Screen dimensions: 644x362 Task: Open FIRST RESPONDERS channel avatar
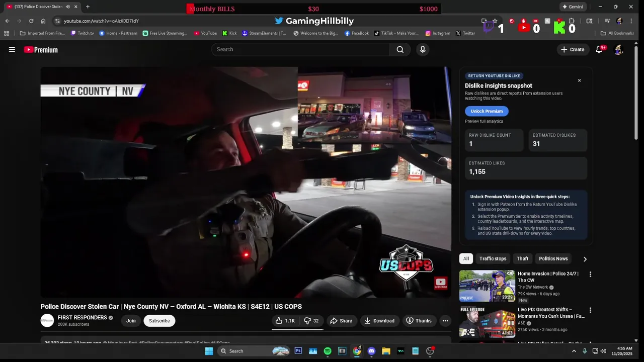(x=47, y=321)
